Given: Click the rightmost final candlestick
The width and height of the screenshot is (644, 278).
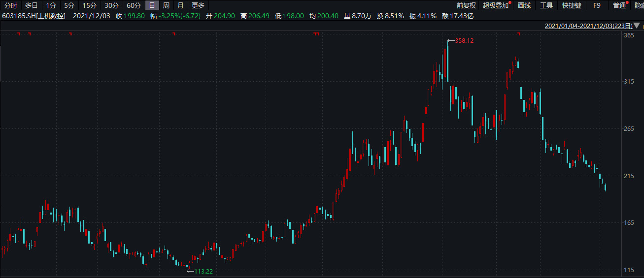Looking at the screenshot, I should 605,187.
